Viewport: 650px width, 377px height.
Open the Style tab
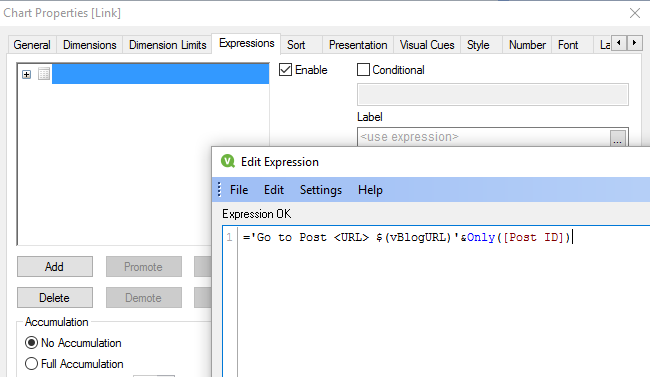click(478, 45)
